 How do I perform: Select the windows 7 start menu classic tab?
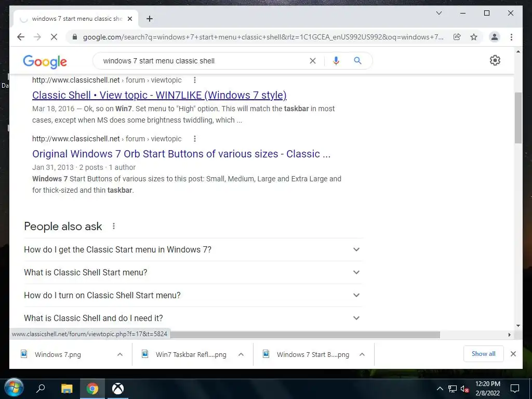pos(76,19)
